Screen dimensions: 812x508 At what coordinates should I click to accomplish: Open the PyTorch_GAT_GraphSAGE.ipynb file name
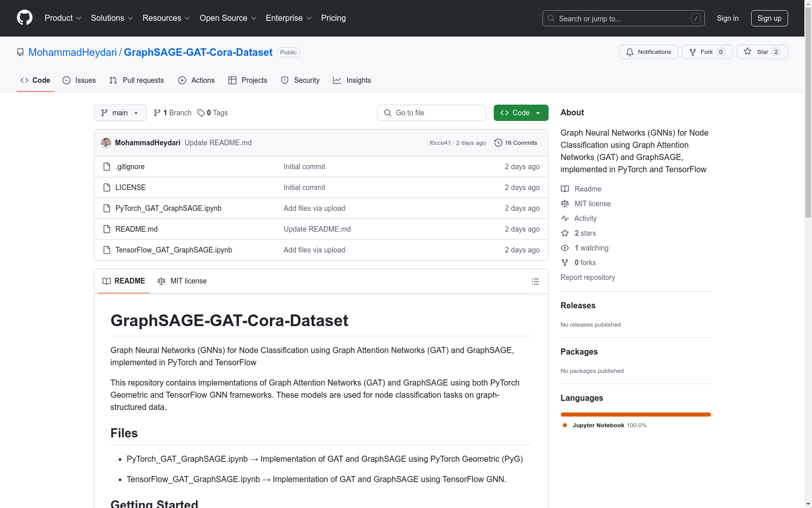(x=168, y=208)
